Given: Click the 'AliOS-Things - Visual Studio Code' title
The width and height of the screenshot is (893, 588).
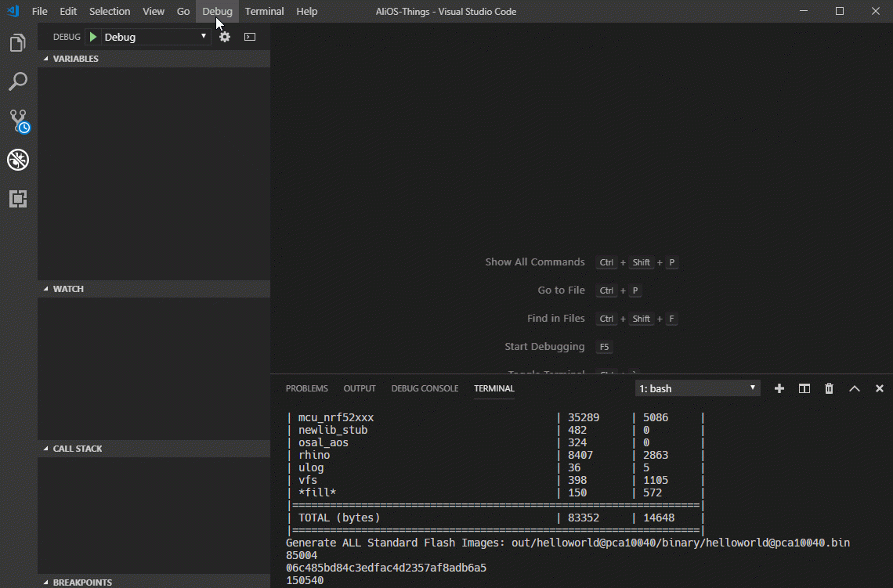Looking at the screenshot, I should 446,12.
